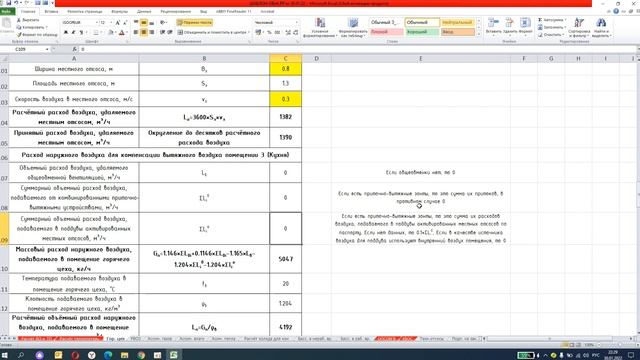Decrease font size with small A icon
Viewport: 640px width, 360px height.
[125, 23]
